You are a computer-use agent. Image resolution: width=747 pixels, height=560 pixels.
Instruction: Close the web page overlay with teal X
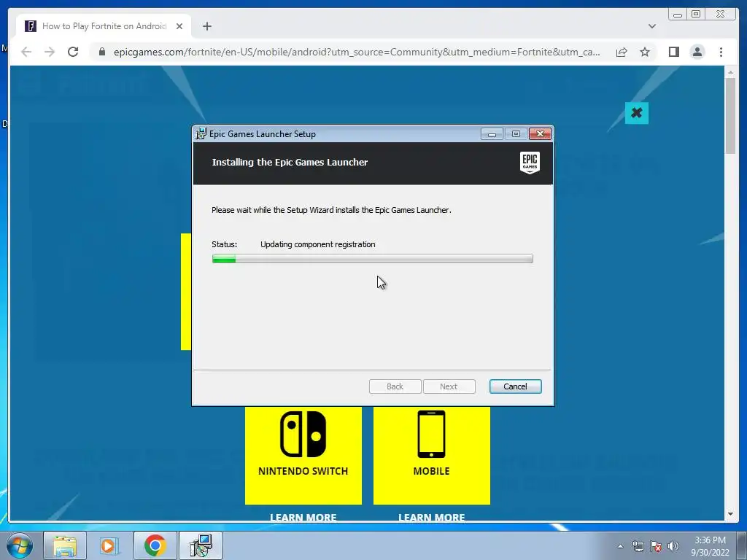point(636,113)
